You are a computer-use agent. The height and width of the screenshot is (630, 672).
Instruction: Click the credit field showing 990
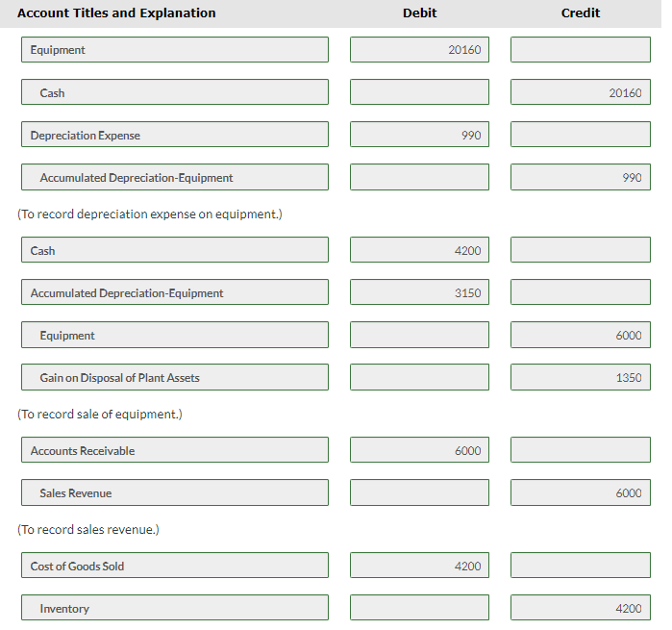pyautogui.click(x=581, y=177)
